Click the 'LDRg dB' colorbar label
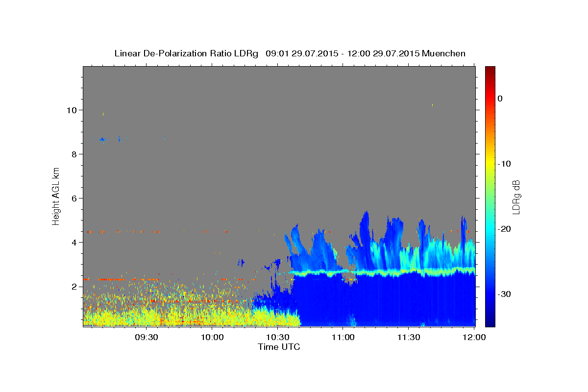Image resolution: width=588 pixels, height=392 pixels. [516, 196]
